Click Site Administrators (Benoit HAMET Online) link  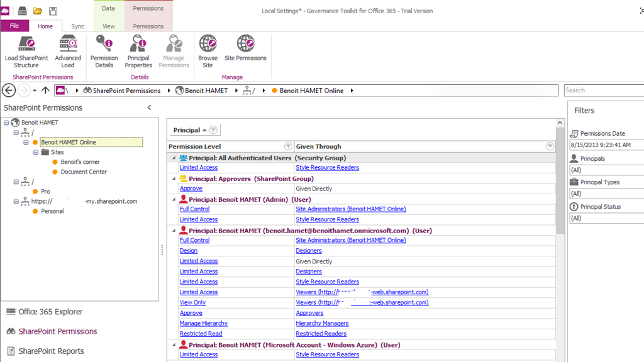[350, 209]
